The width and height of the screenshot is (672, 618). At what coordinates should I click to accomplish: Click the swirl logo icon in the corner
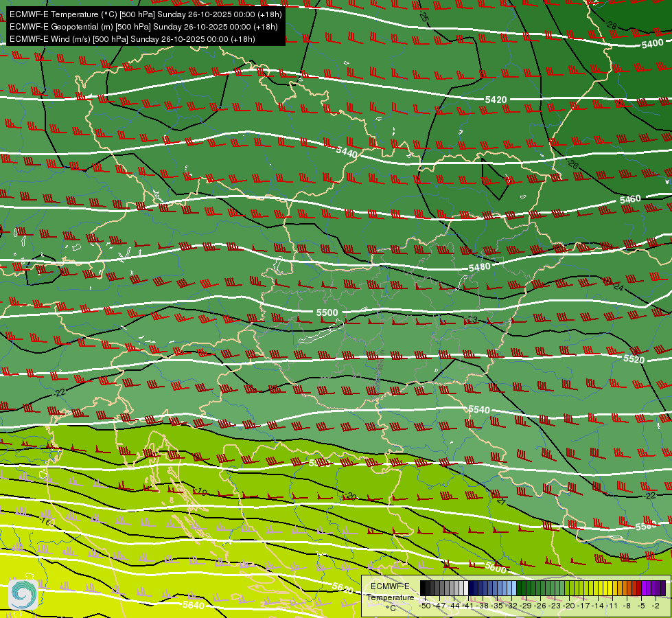click(x=23, y=593)
